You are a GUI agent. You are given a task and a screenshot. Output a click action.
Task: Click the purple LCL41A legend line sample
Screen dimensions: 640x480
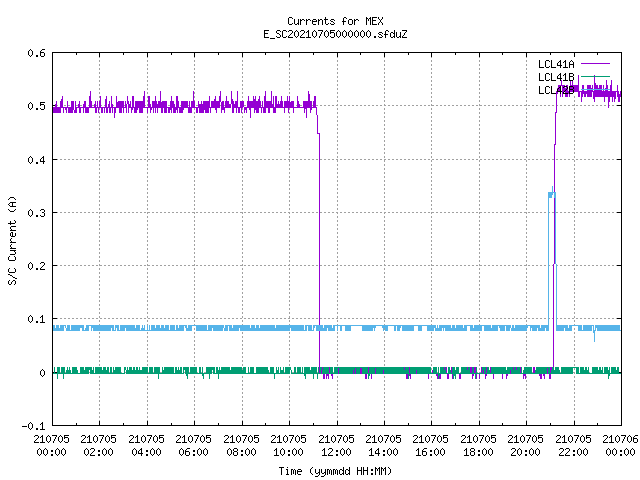595,64
